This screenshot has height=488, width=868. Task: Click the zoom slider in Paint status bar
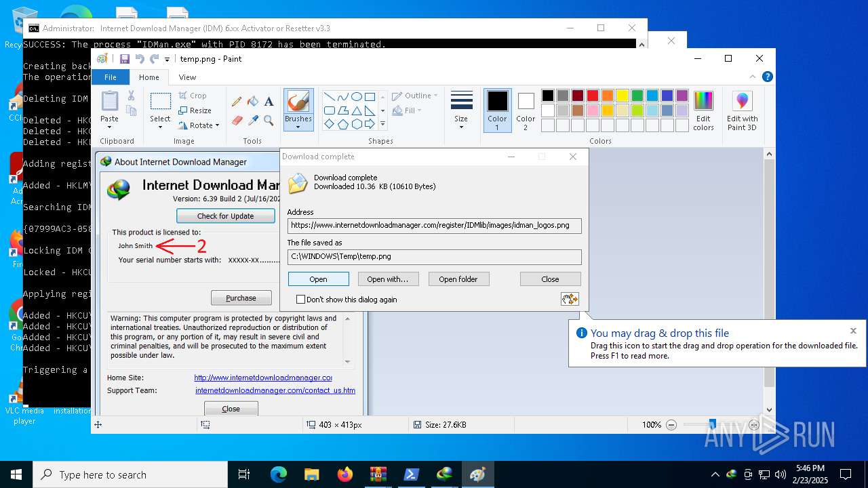pyautogui.click(x=712, y=425)
